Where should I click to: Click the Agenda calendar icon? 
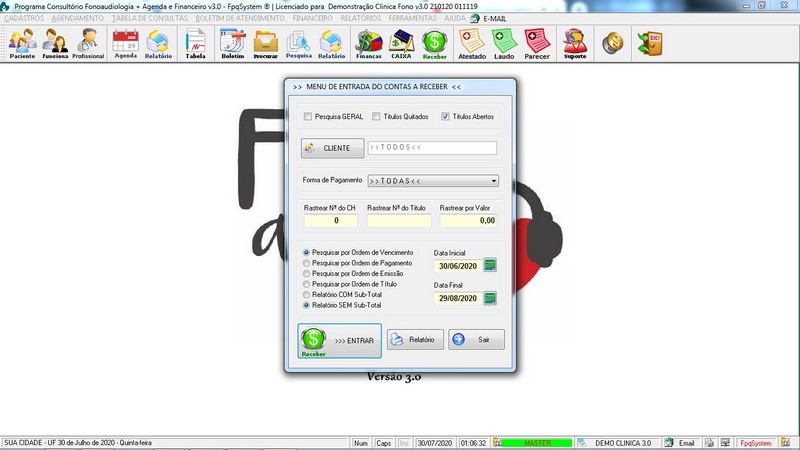pos(125,43)
